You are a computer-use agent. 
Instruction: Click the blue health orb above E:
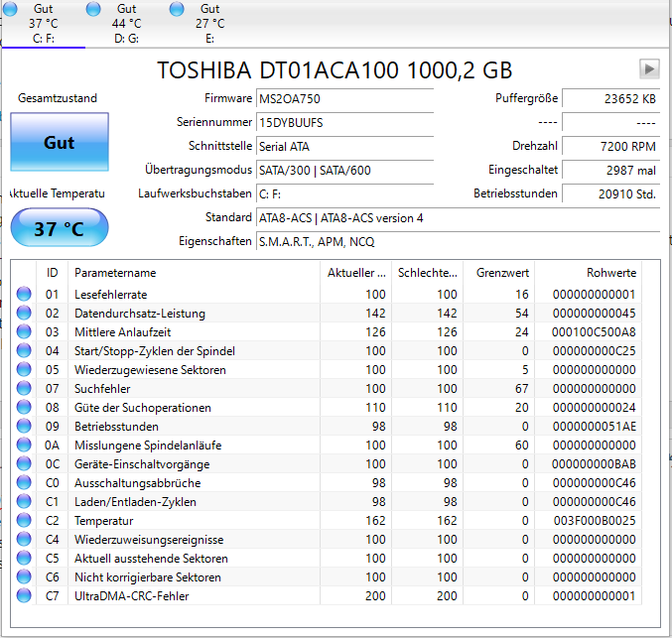pos(177,9)
